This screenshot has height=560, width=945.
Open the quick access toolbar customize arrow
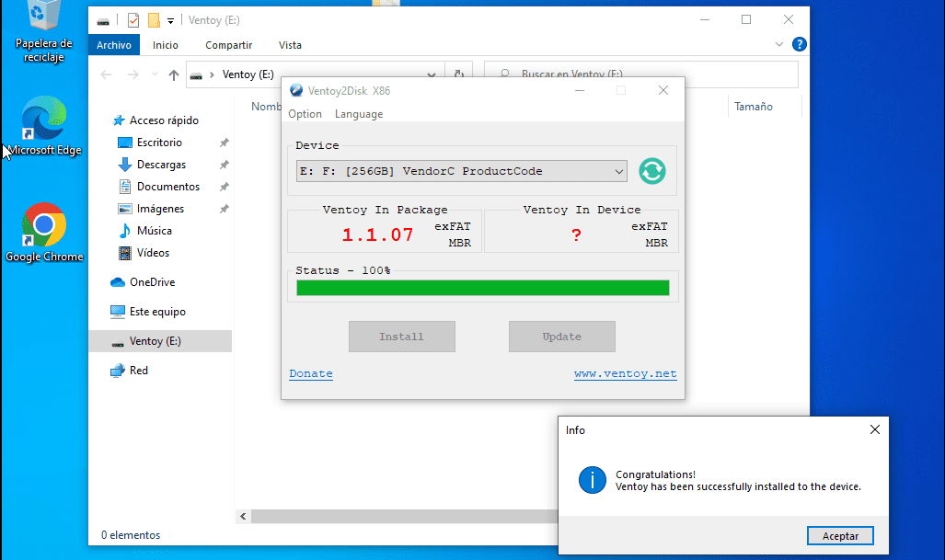(170, 20)
